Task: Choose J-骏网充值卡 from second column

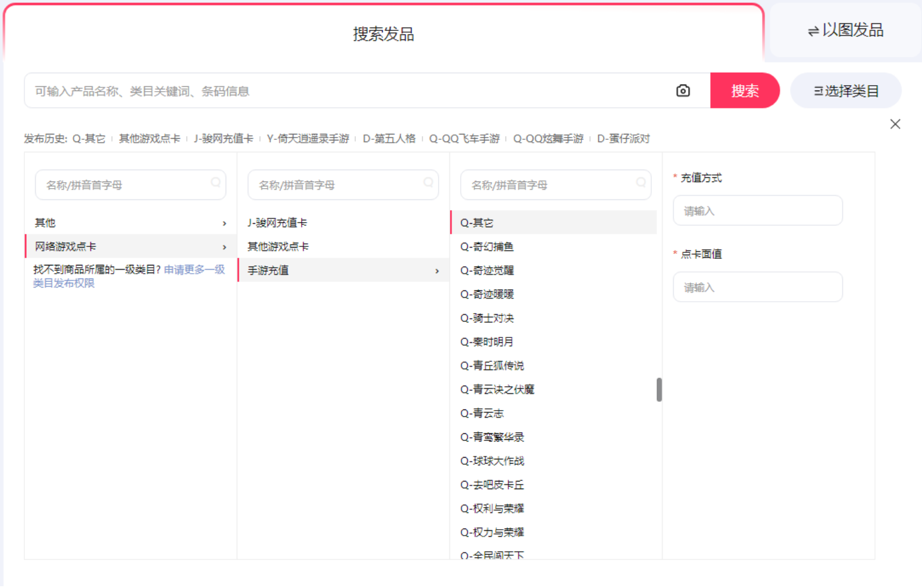Action: (x=277, y=223)
